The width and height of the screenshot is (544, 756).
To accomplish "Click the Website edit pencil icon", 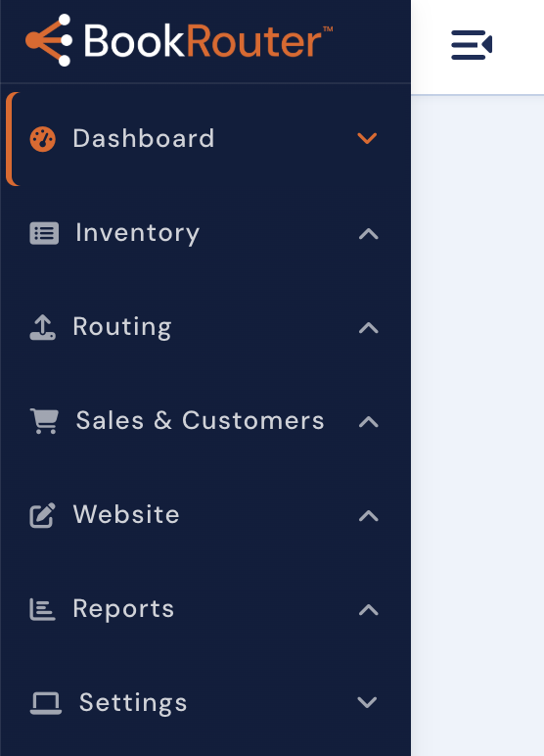I will pyautogui.click(x=43, y=515).
